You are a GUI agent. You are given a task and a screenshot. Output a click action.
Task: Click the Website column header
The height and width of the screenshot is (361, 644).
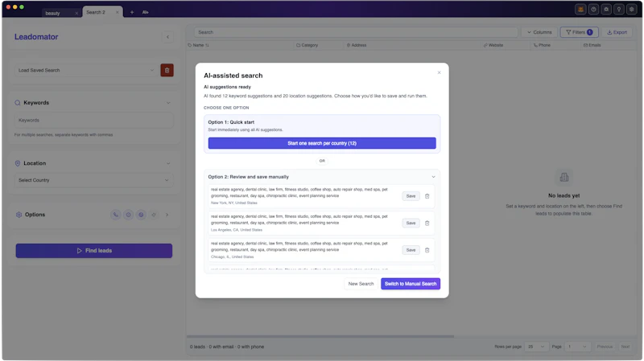(x=493, y=45)
